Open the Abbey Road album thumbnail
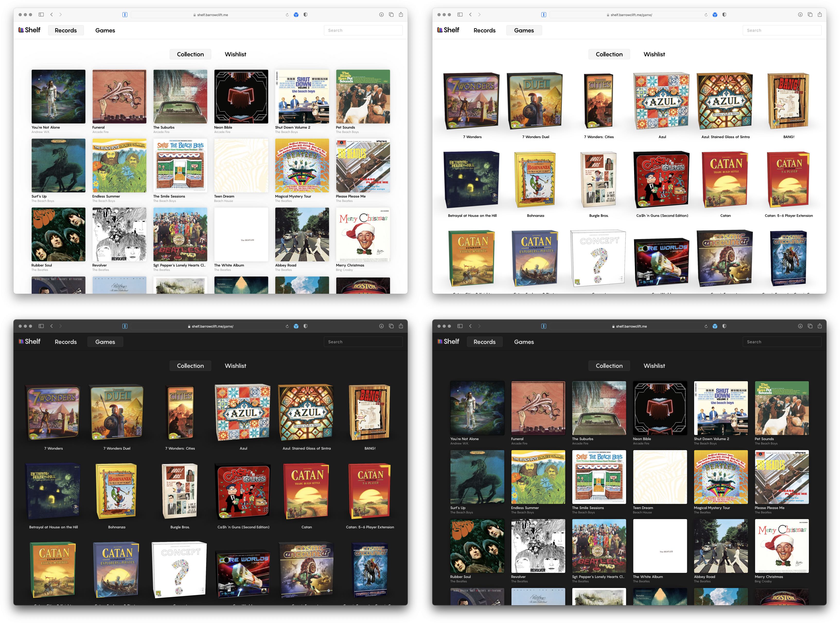840x623 pixels. pyautogui.click(x=302, y=235)
